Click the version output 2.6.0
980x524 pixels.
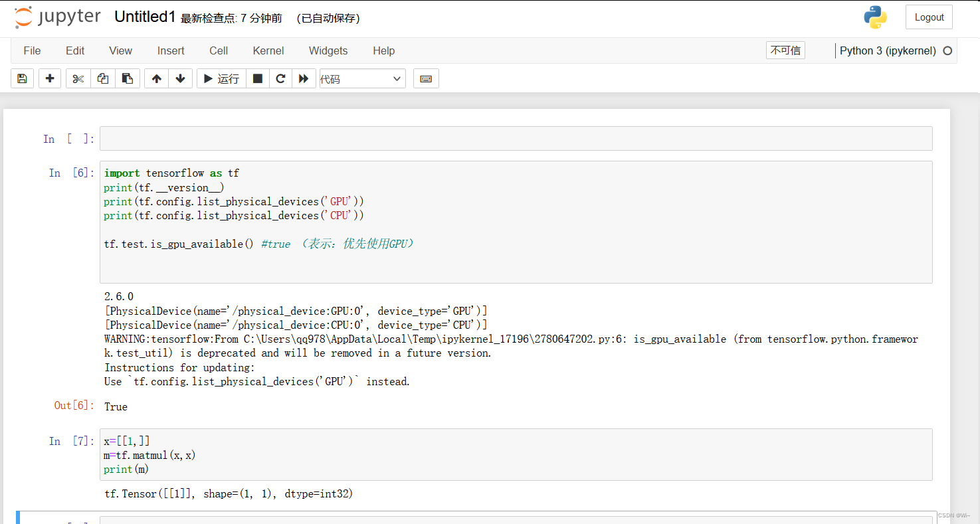click(x=119, y=296)
